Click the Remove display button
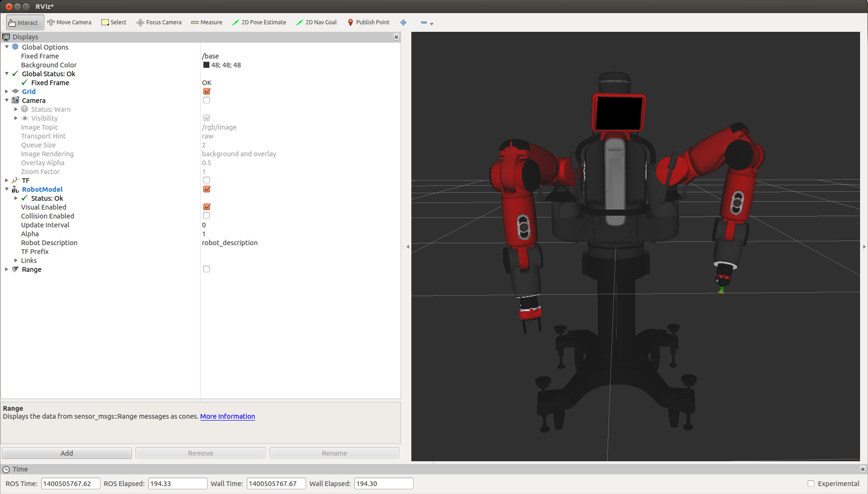This screenshot has width=868, height=494. [201, 453]
